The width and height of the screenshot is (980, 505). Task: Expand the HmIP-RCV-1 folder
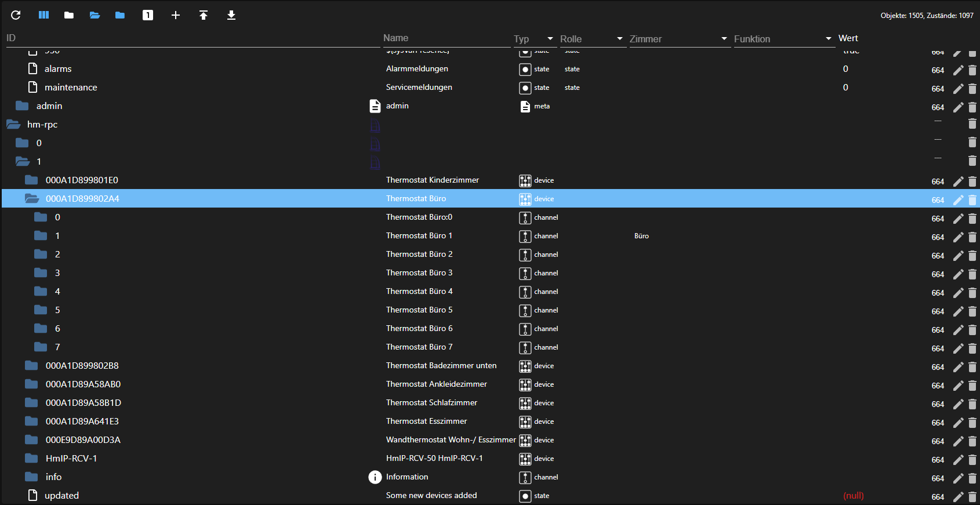(x=31, y=458)
